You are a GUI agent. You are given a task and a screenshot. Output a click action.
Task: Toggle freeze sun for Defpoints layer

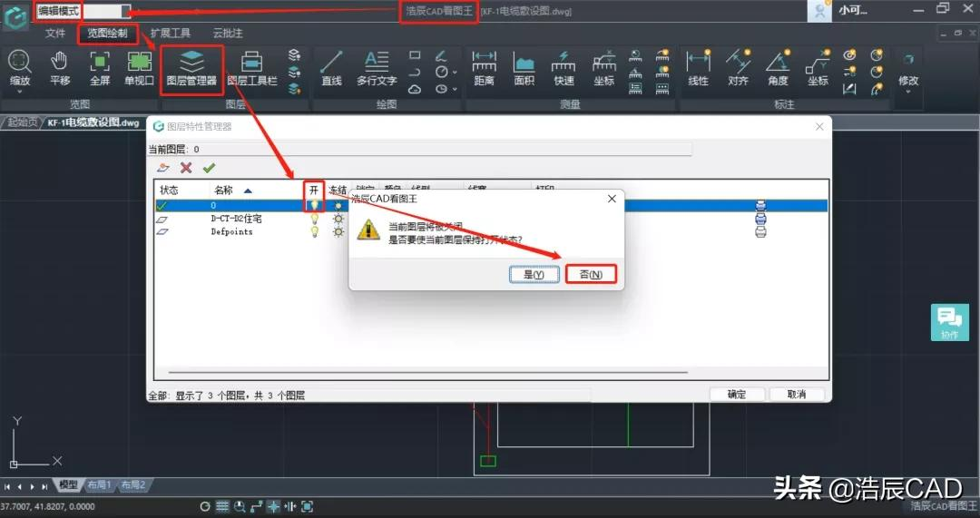pos(338,232)
